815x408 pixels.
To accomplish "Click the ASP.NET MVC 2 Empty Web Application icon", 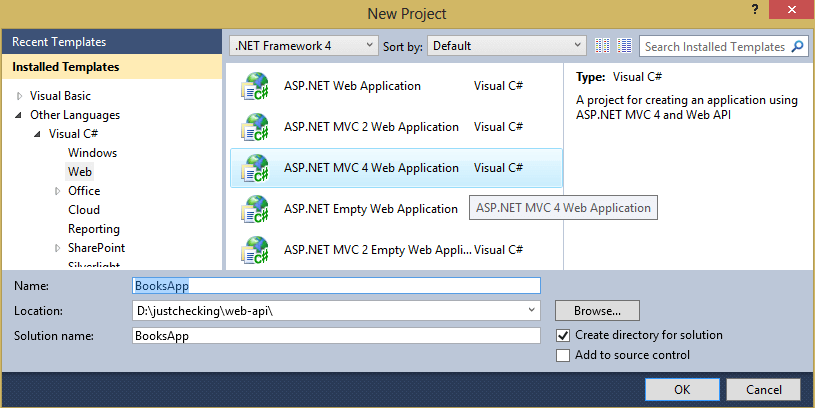I will [255, 249].
